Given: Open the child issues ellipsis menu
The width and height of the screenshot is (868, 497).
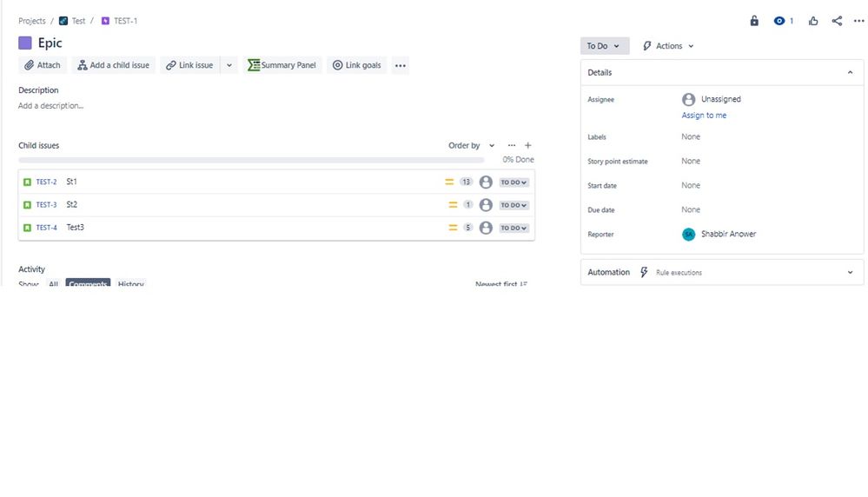Looking at the screenshot, I should (512, 146).
